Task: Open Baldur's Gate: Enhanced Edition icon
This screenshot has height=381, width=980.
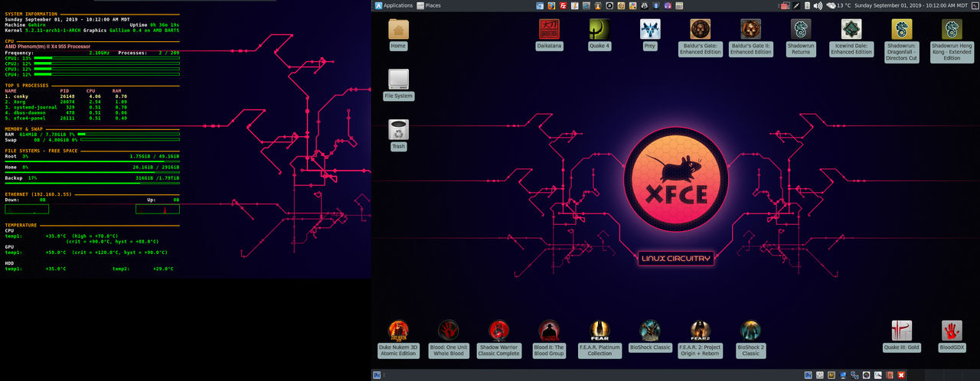Action: [700, 37]
